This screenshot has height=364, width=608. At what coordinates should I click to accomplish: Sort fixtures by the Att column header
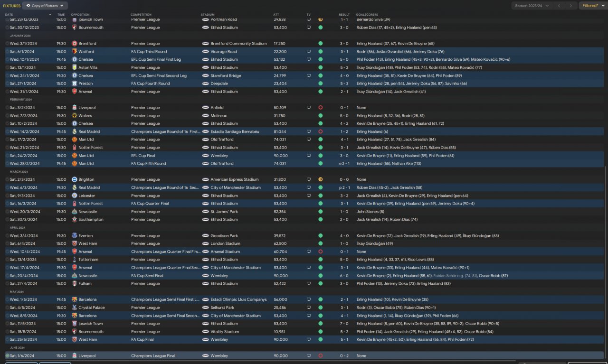click(276, 15)
